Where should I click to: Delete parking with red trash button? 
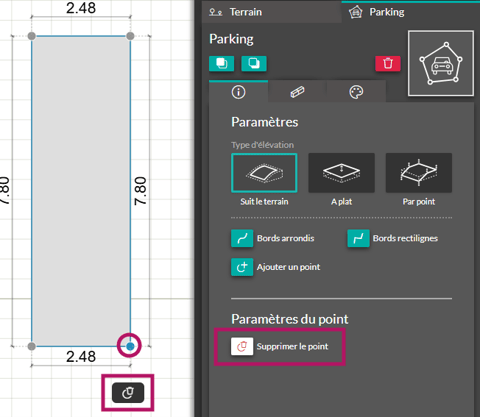click(x=388, y=63)
